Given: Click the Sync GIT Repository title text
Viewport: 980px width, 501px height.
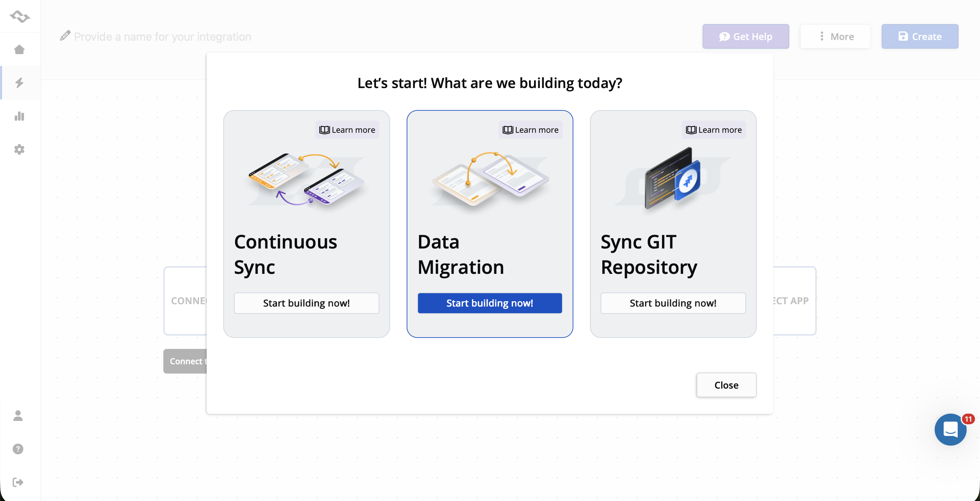Looking at the screenshot, I should 649,254.
